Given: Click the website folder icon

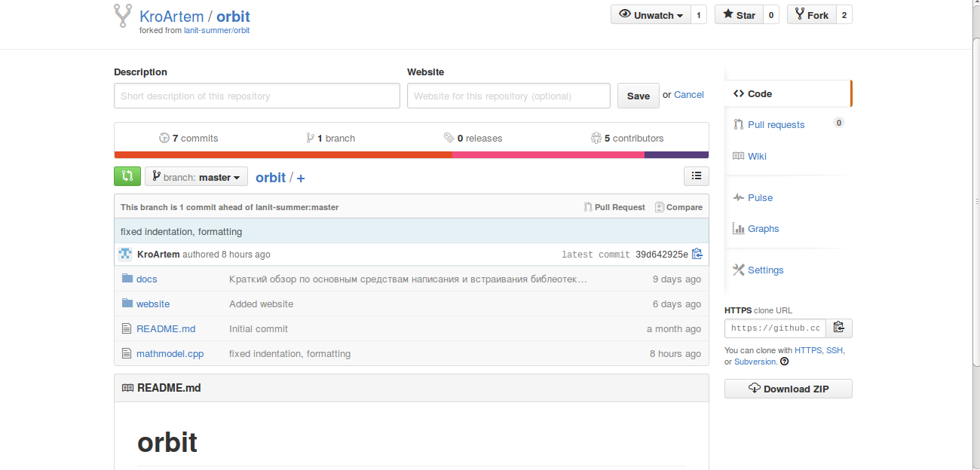Looking at the screenshot, I should point(127,304).
